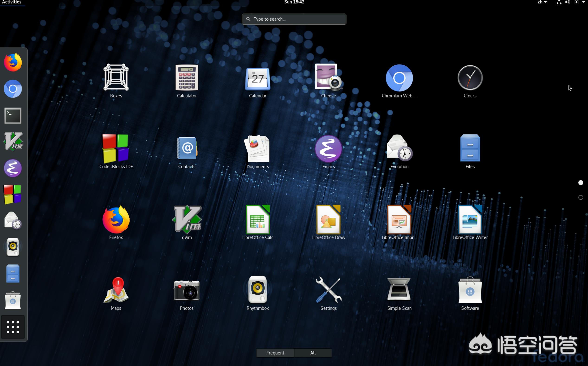Click the Code::Blocks icon in the dock
The image size is (588, 366).
pos(13,195)
